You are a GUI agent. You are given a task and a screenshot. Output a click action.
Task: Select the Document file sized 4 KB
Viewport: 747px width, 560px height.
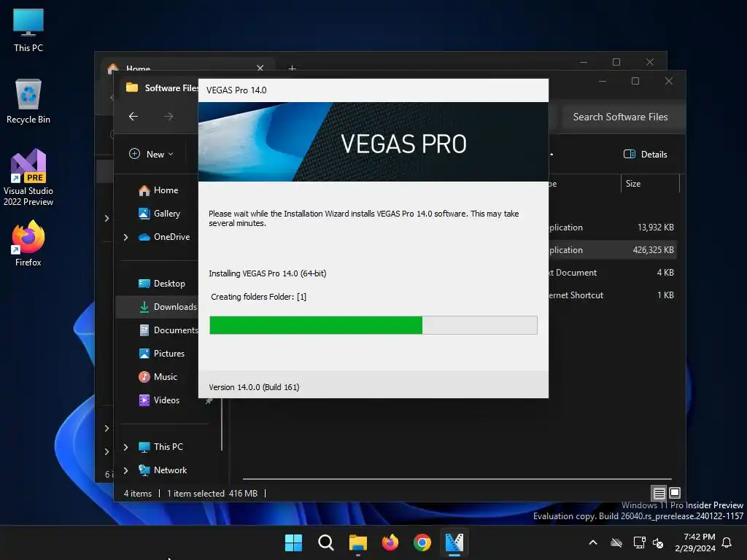612,273
